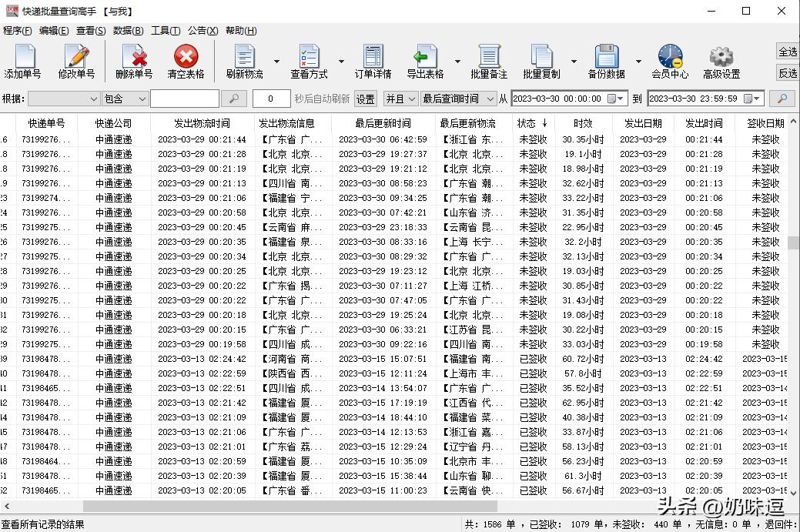The width and height of the screenshot is (800, 532).
Task: Open the 数据 menu
Action: pyautogui.click(x=127, y=30)
